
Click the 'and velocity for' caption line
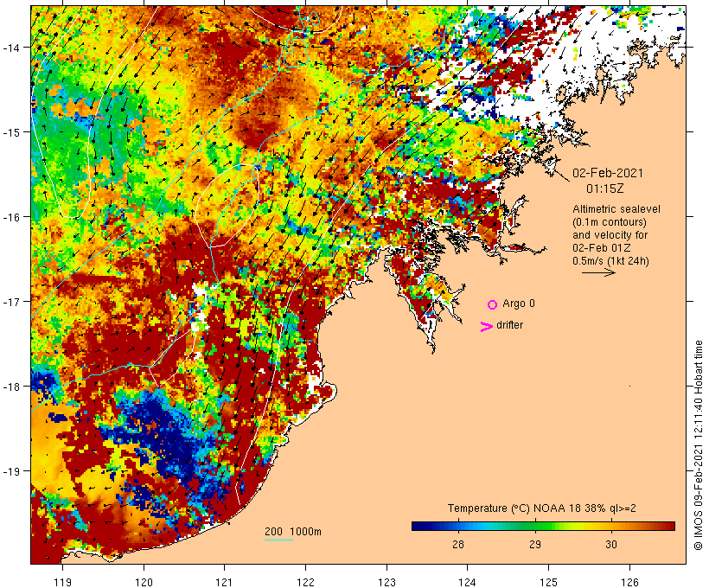pos(610,235)
